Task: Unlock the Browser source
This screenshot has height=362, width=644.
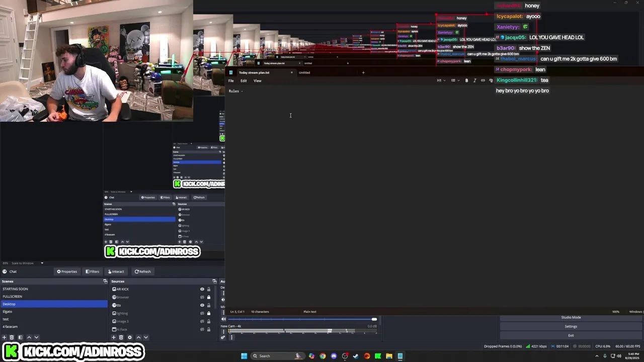Action: click(209, 297)
